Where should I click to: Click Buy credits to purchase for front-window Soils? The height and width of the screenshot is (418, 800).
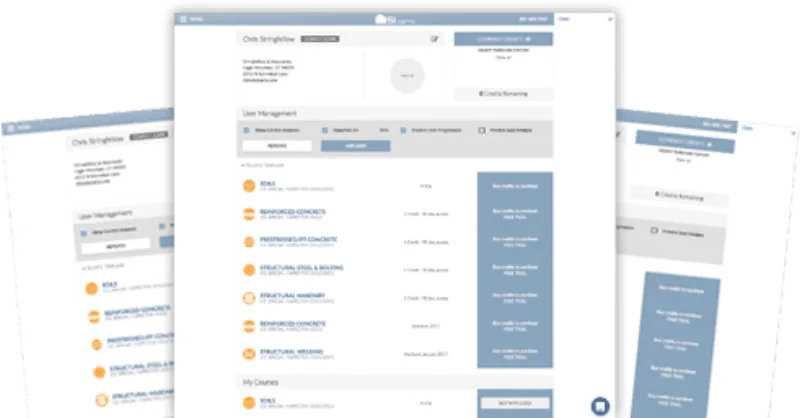tap(515, 186)
